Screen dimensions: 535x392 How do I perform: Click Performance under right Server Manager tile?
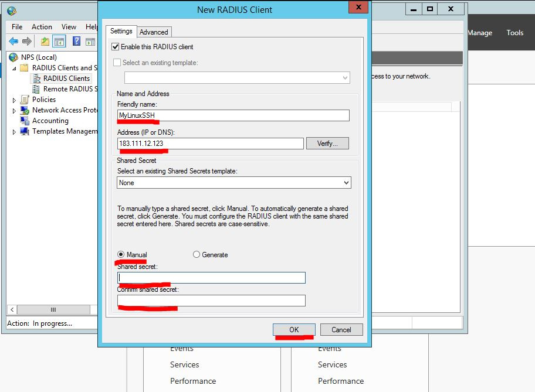[x=341, y=381]
